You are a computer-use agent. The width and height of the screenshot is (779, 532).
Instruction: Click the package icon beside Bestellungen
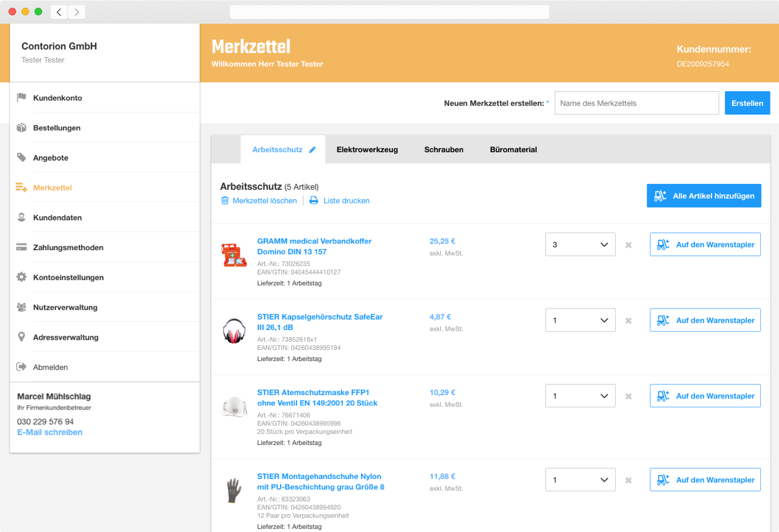pyautogui.click(x=21, y=128)
